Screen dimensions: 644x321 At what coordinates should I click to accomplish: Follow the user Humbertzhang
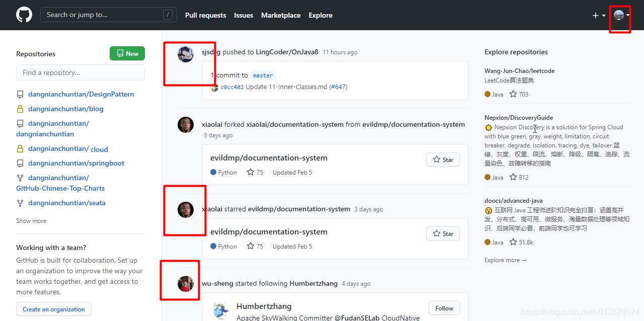[x=444, y=308]
